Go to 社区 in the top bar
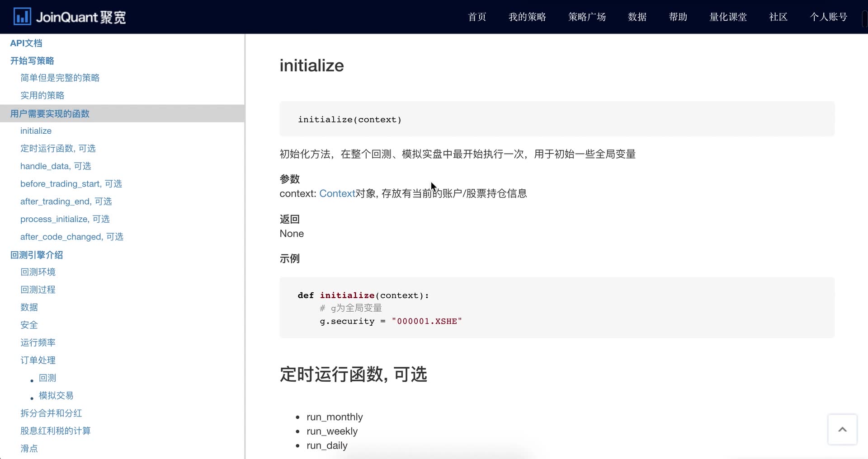Image resolution: width=868 pixels, height=459 pixels. click(778, 17)
